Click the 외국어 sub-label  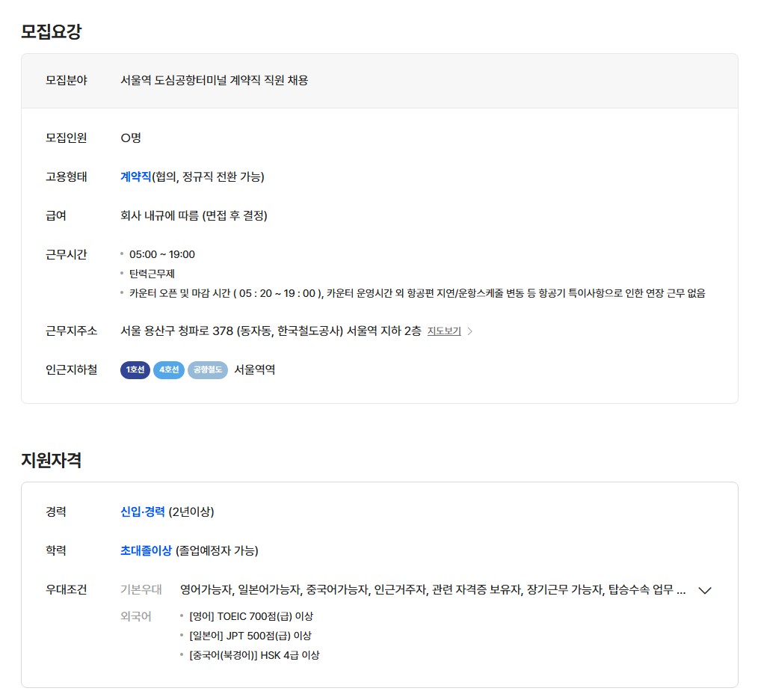136,616
